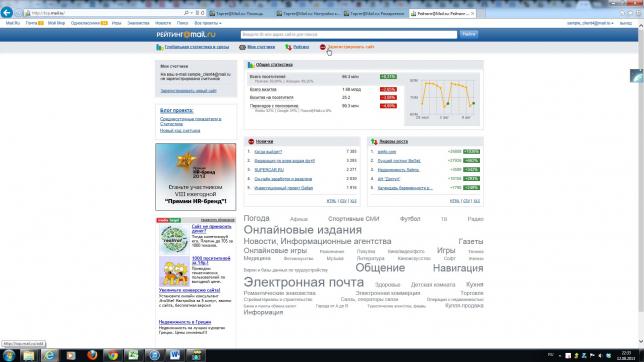The image size is (644, 362).
Task: Open Зарегистрировать сайт link in submenu
Action: click(x=351, y=47)
